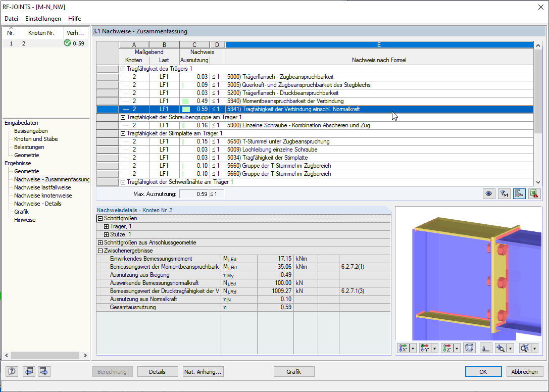
Task: Export the table to Excel
Action: (x=534, y=193)
